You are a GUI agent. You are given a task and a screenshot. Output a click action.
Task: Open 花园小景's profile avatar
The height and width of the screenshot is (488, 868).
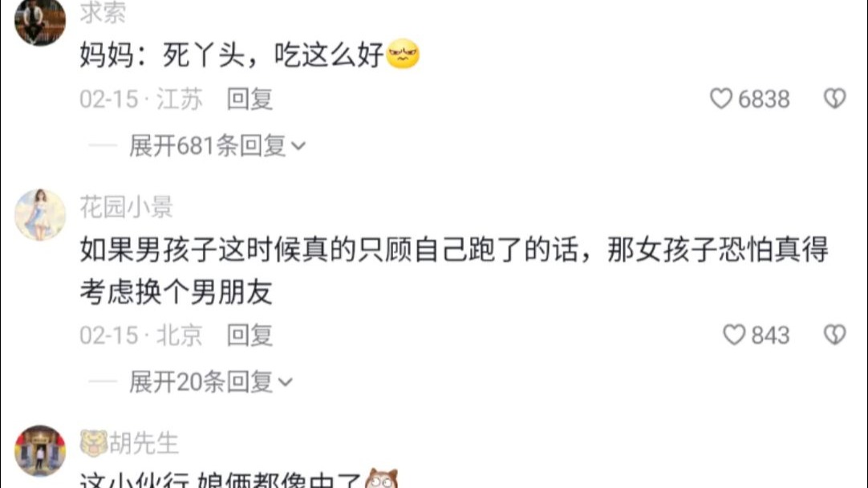coord(40,215)
